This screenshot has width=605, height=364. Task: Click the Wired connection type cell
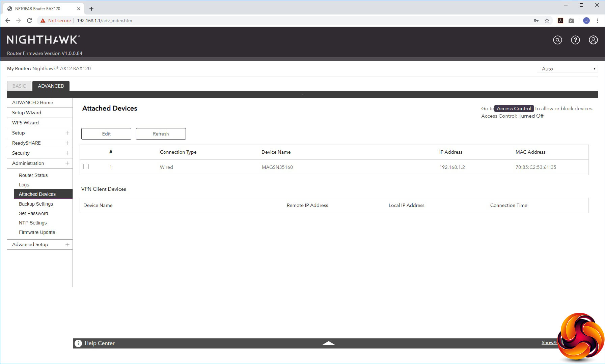166,167
